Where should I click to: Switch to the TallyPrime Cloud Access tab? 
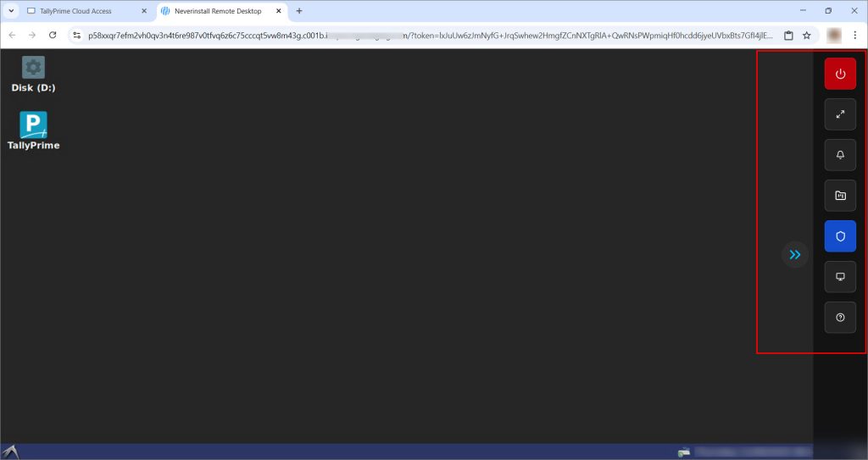pos(85,11)
